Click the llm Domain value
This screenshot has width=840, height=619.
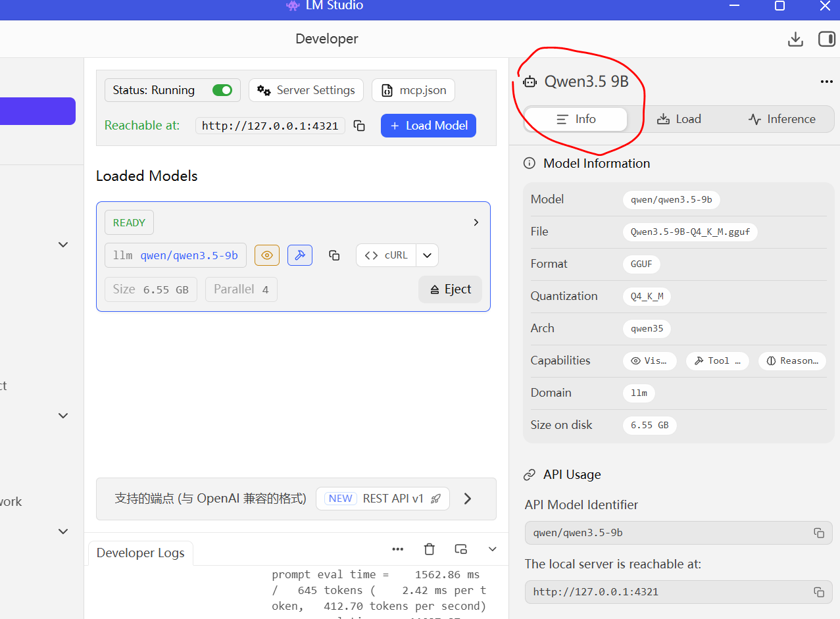[x=639, y=393]
